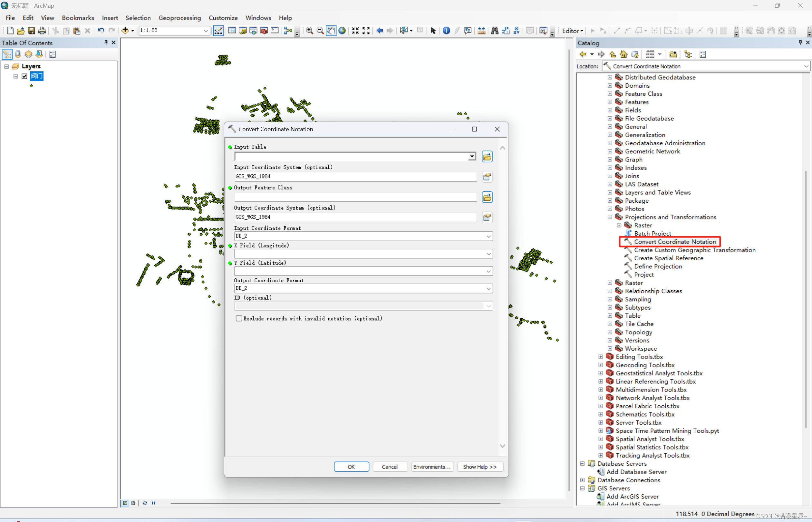Click the Save map icon

[x=31, y=31]
